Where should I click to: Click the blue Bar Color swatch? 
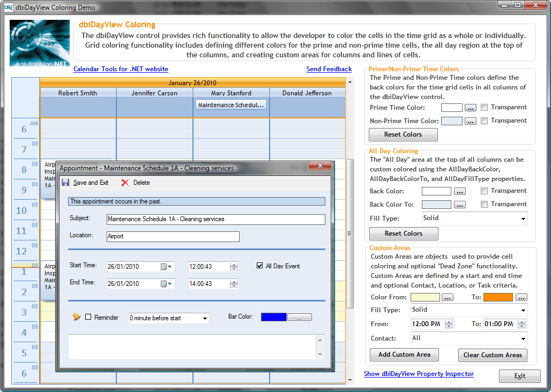273,316
